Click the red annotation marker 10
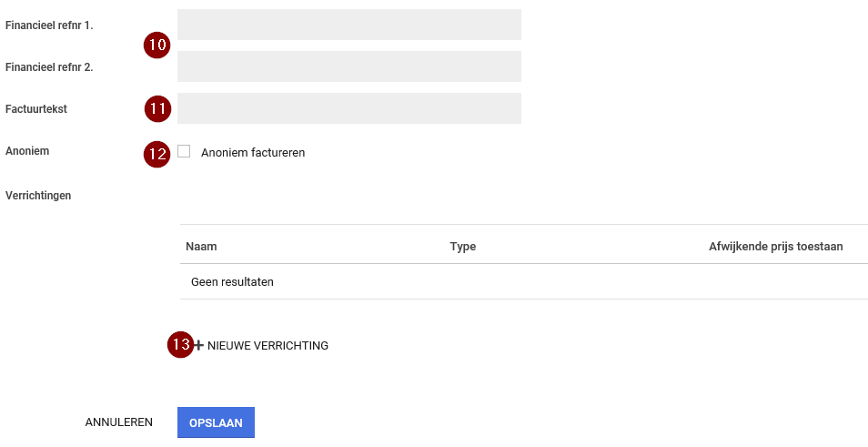This screenshot has width=868, height=447. [157, 45]
